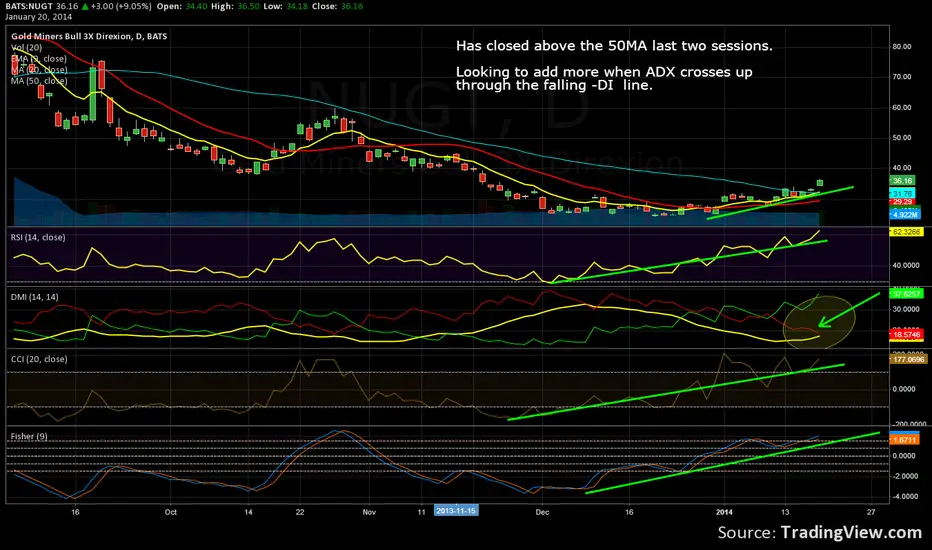Click the cyan 31.78 MA price tag
Viewport: 932px width, 550px height.
click(902, 194)
